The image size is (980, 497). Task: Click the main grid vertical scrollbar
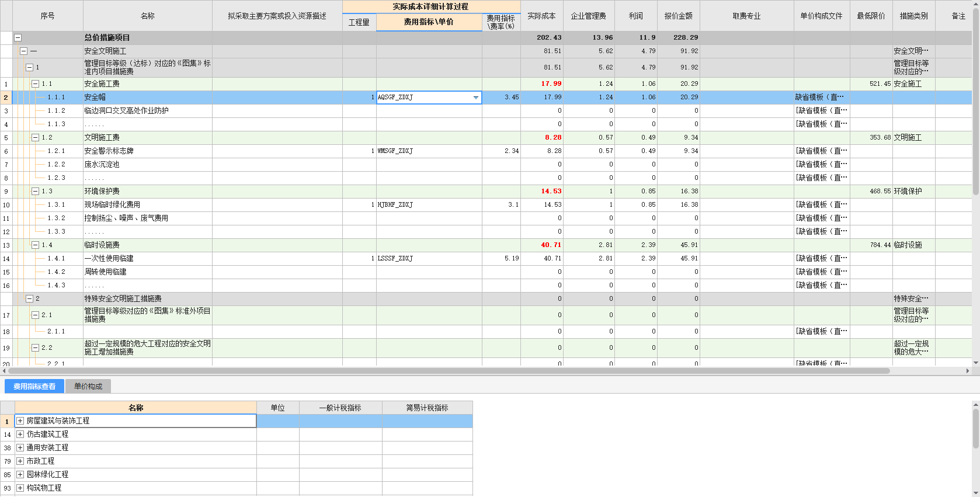click(976, 102)
